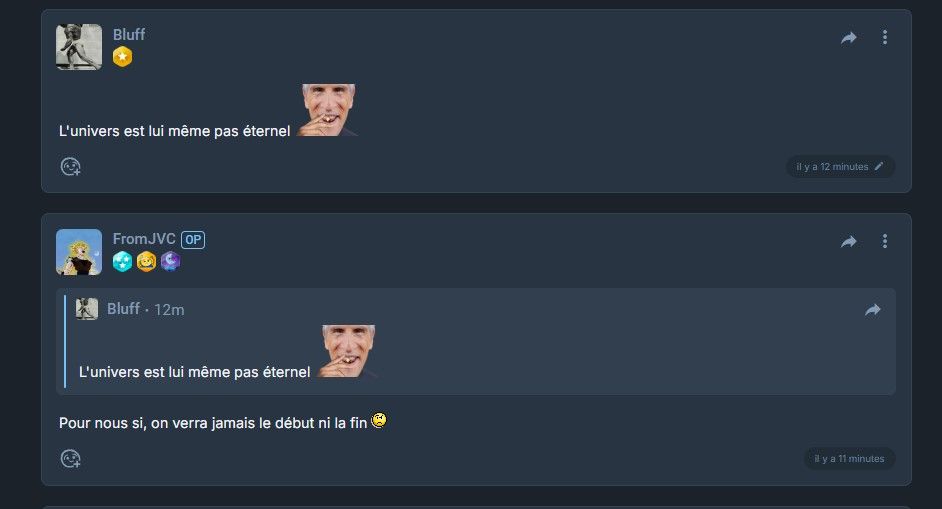Click edit pencil icon beside 12 minutes
The image size is (942, 509).
pyautogui.click(x=879, y=166)
